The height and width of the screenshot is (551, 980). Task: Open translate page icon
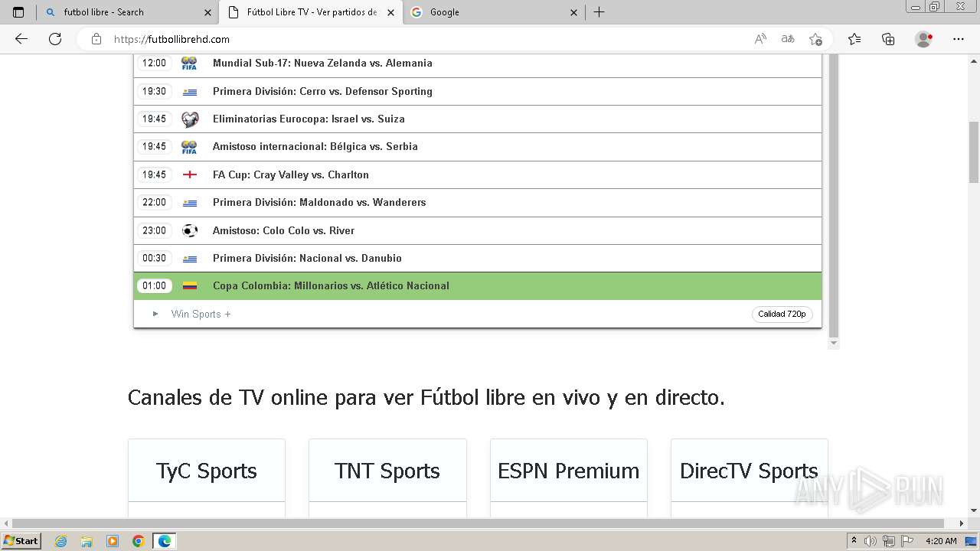coord(788,39)
